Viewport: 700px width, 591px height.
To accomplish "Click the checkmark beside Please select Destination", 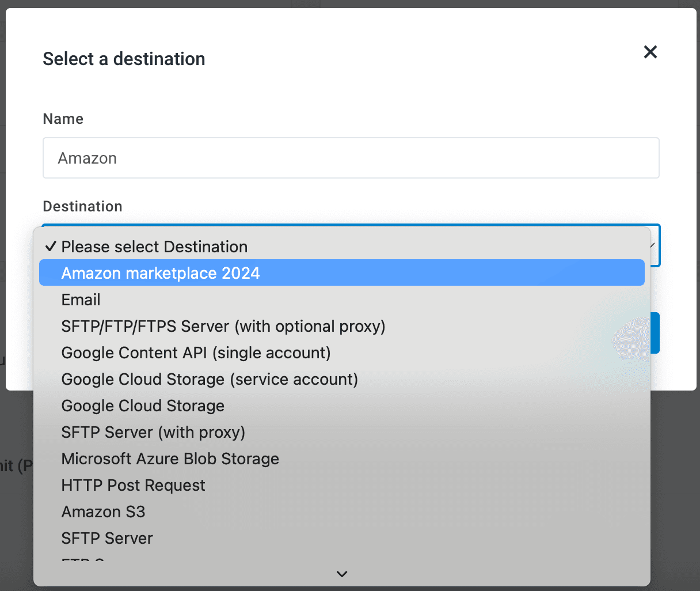I will click(51, 247).
